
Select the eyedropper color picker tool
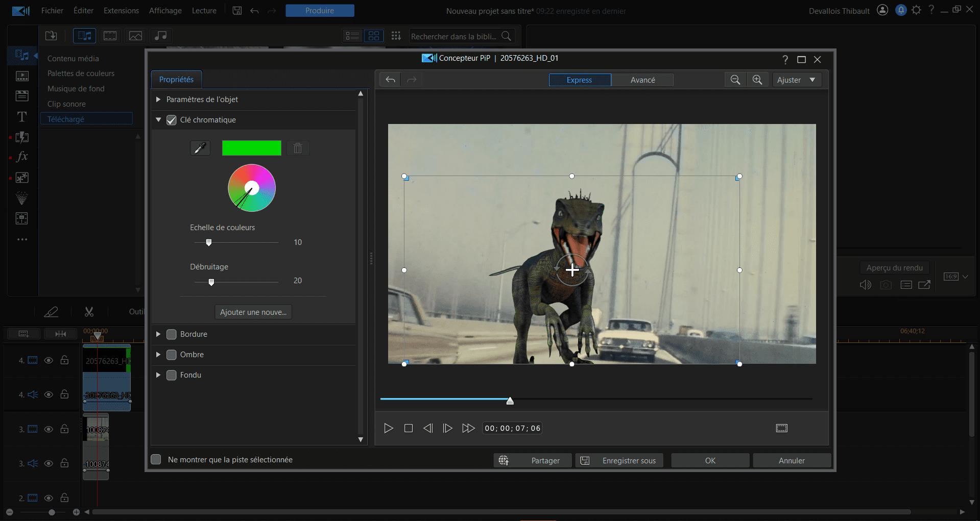[200, 148]
